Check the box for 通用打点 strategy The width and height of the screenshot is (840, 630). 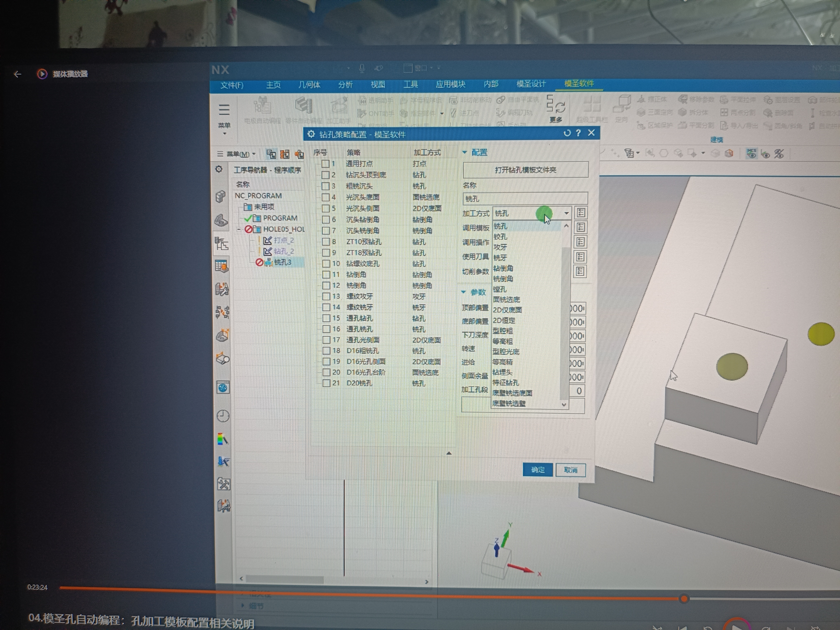point(325,164)
